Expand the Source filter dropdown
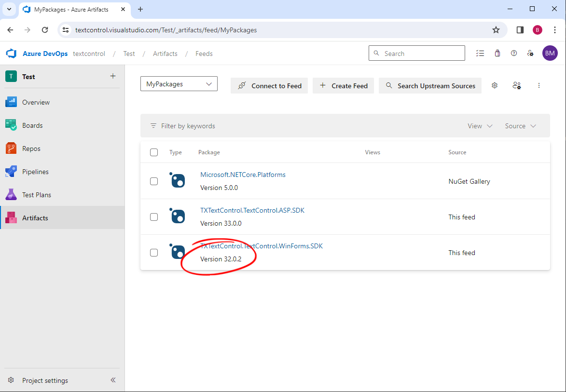This screenshot has width=566, height=392. point(520,126)
